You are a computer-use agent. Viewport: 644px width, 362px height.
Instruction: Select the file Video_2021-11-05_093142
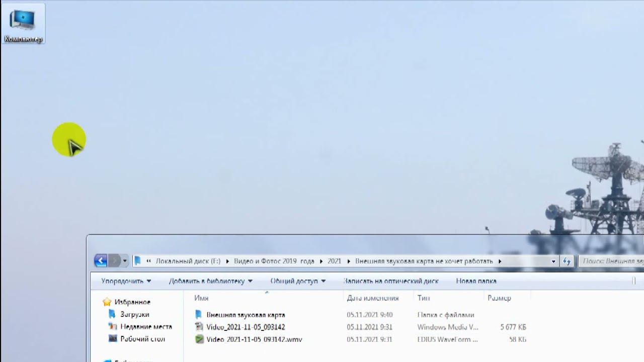[246, 327]
